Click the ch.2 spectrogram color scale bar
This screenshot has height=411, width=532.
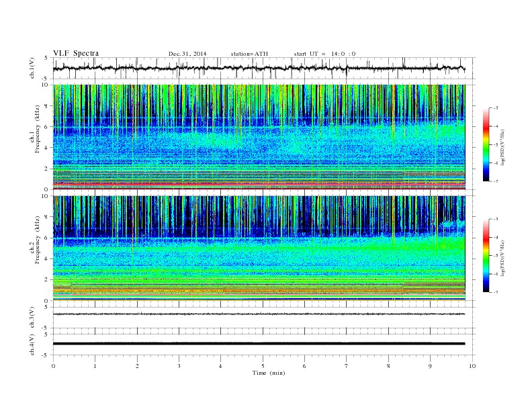tap(486, 256)
